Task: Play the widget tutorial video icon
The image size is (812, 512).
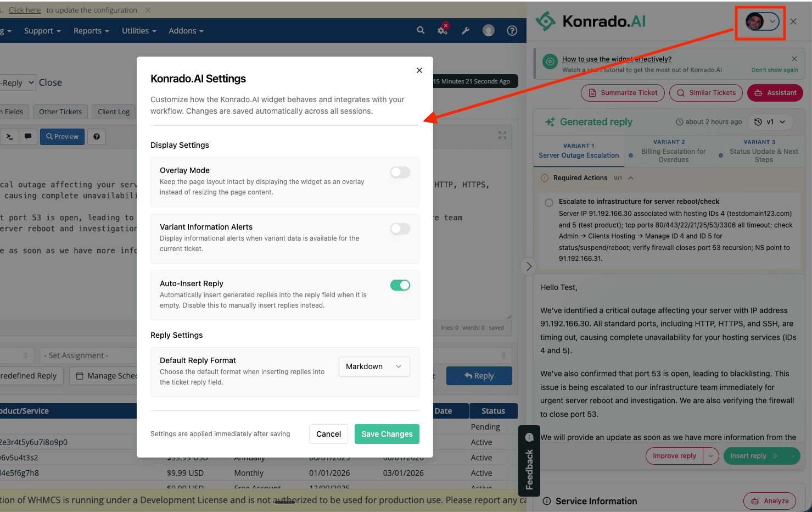Action: (x=550, y=62)
